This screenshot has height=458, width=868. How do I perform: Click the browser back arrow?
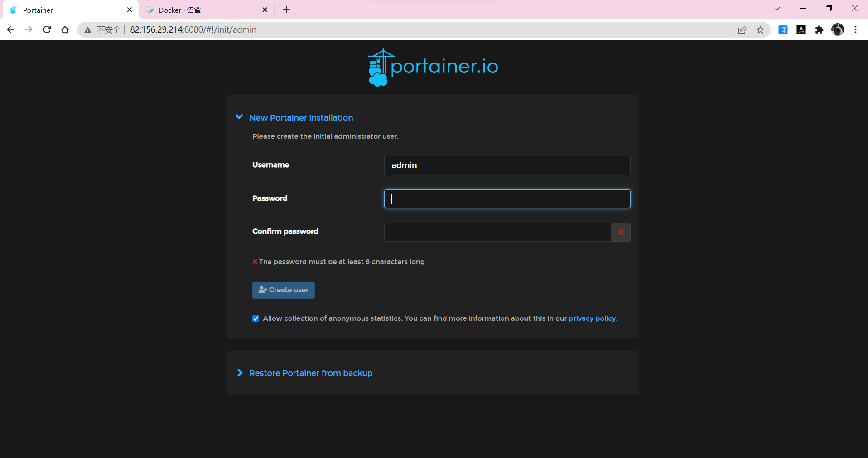click(x=11, y=29)
